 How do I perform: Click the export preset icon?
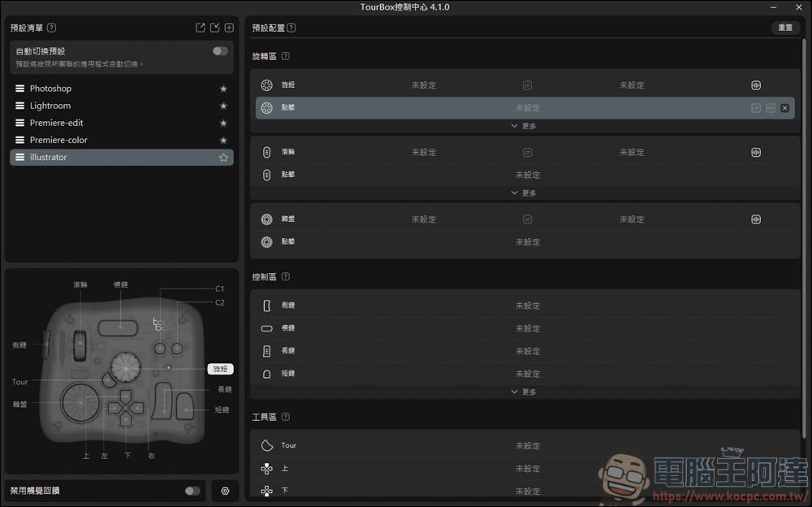(x=200, y=28)
